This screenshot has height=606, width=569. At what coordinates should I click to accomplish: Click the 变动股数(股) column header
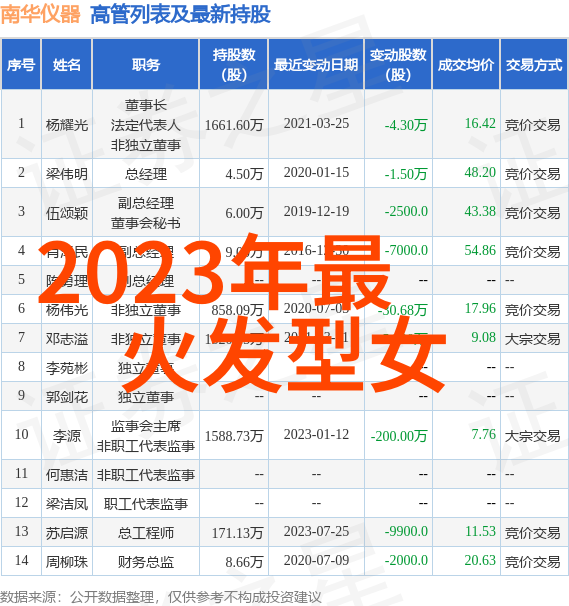click(398, 65)
